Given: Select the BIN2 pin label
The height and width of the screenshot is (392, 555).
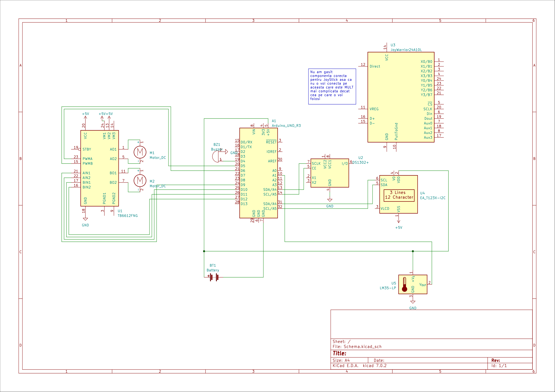Looking at the screenshot, I should click(x=87, y=187).
